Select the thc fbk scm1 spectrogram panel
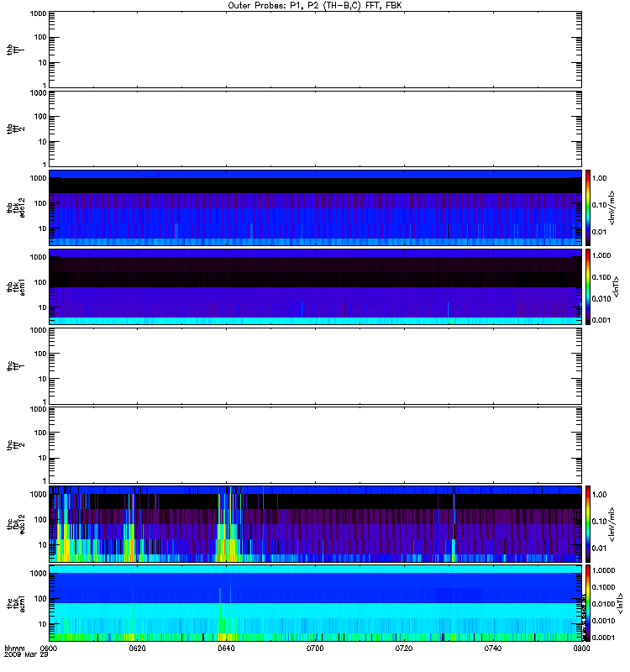This screenshot has width=630, height=672. (316, 603)
